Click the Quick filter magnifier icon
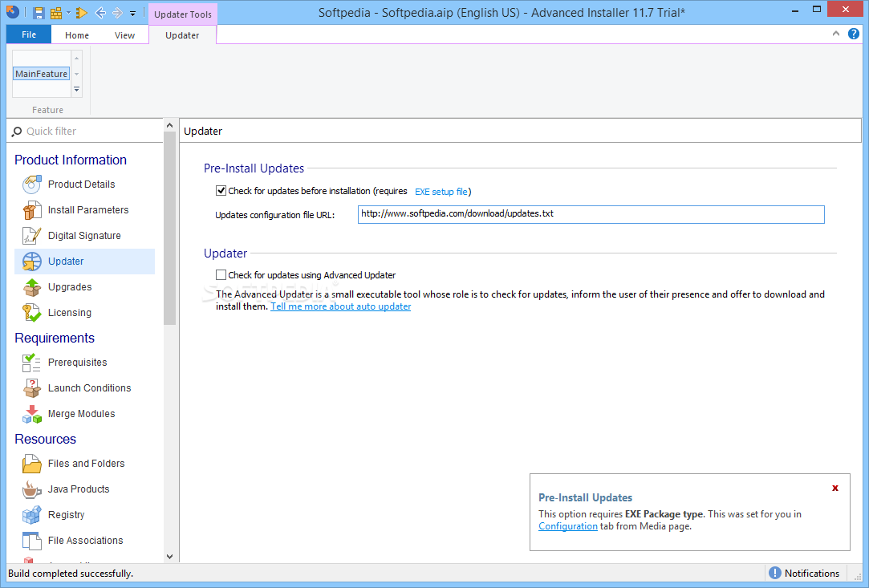The width and height of the screenshot is (869, 588). [x=17, y=132]
